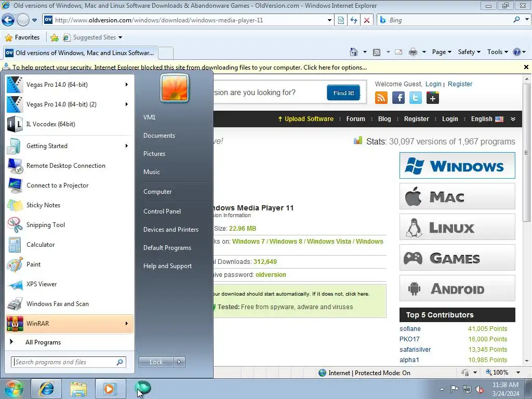The width and height of the screenshot is (532, 399).
Task: Click the page vertical scrollbar thumb
Action: point(527,153)
